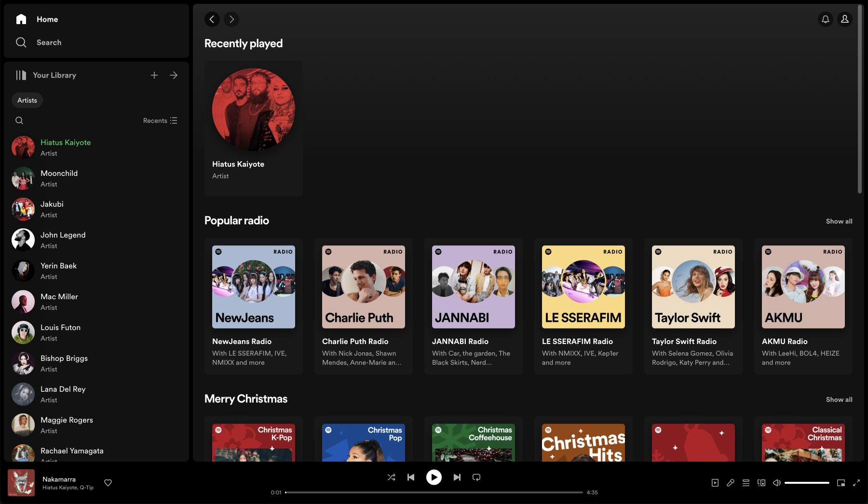The height and width of the screenshot is (504, 868).
Task: Open the queue icon
Action: click(x=746, y=483)
